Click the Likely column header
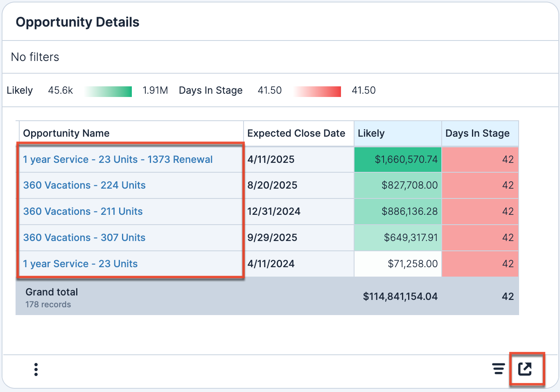The height and width of the screenshot is (392, 560). [x=371, y=133]
